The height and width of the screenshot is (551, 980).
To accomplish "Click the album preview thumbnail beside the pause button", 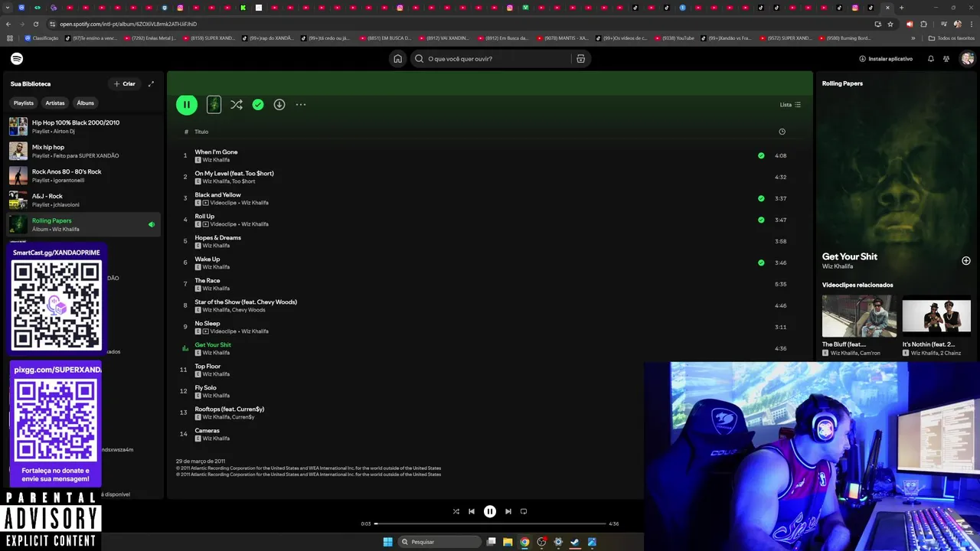I will click(214, 105).
